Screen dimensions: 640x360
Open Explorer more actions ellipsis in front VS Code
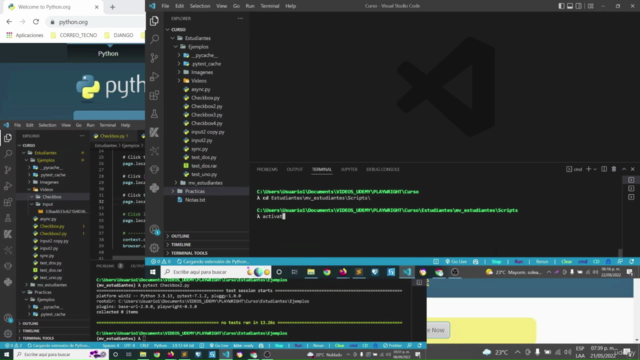click(240, 18)
